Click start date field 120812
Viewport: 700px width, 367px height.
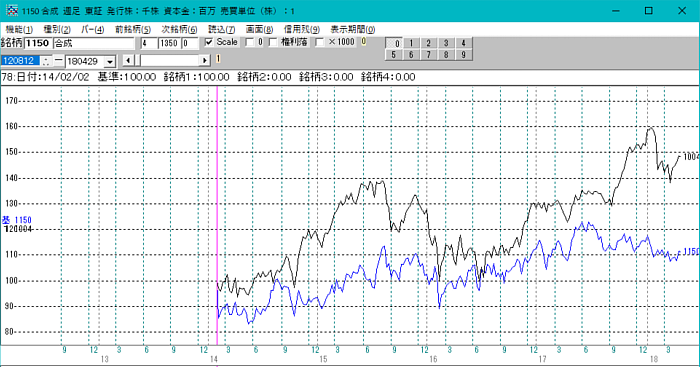click(x=21, y=61)
